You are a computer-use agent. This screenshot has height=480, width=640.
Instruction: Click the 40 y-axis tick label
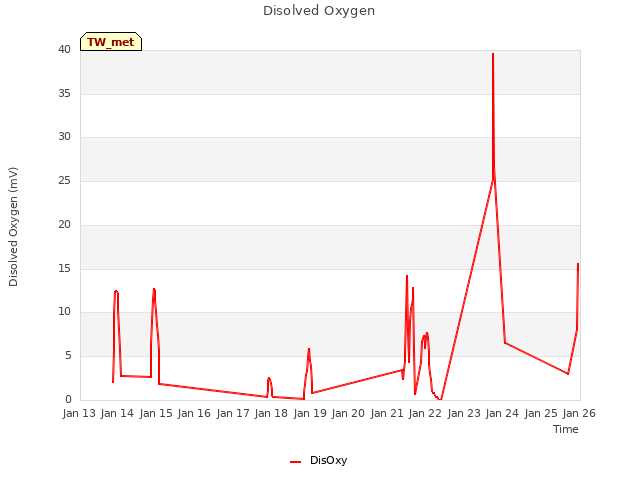[x=64, y=50]
